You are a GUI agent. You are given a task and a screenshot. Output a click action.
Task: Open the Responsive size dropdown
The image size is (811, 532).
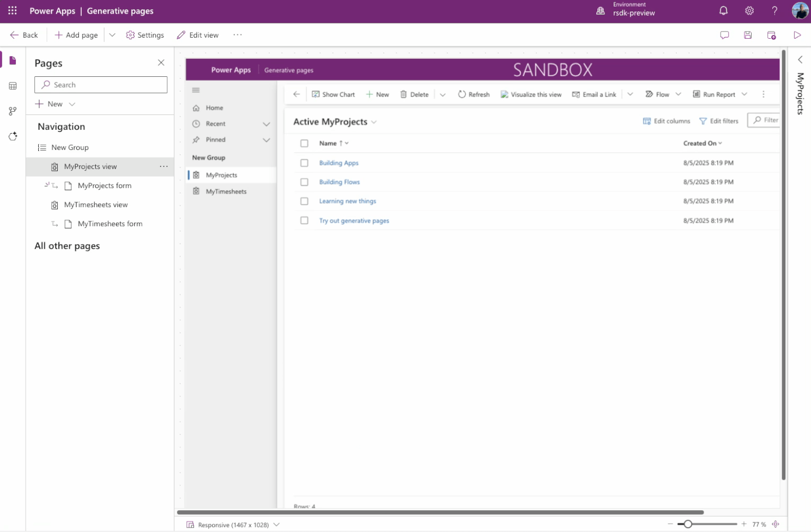pos(276,524)
